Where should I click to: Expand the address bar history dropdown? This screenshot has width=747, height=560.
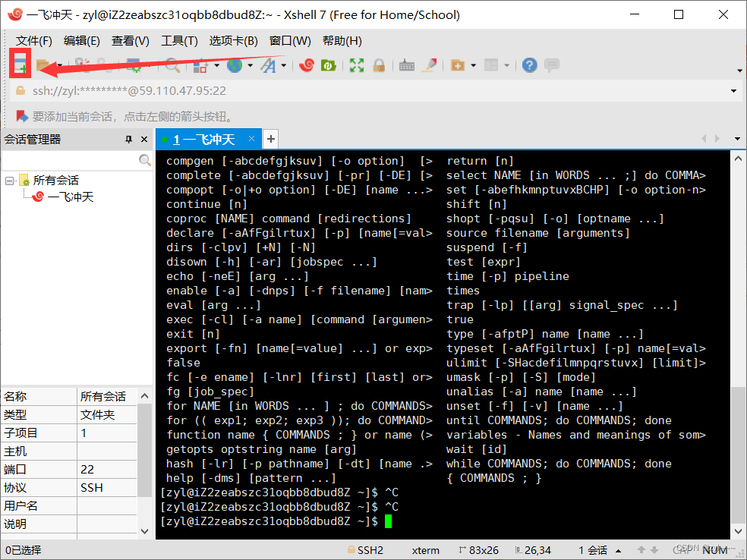pyautogui.click(x=733, y=91)
